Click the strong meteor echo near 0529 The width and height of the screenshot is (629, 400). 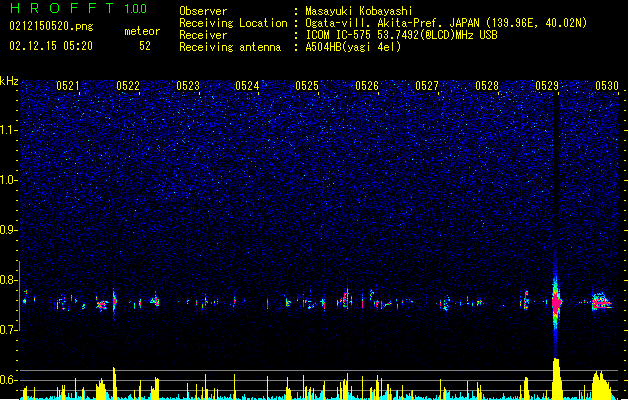(x=556, y=303)
